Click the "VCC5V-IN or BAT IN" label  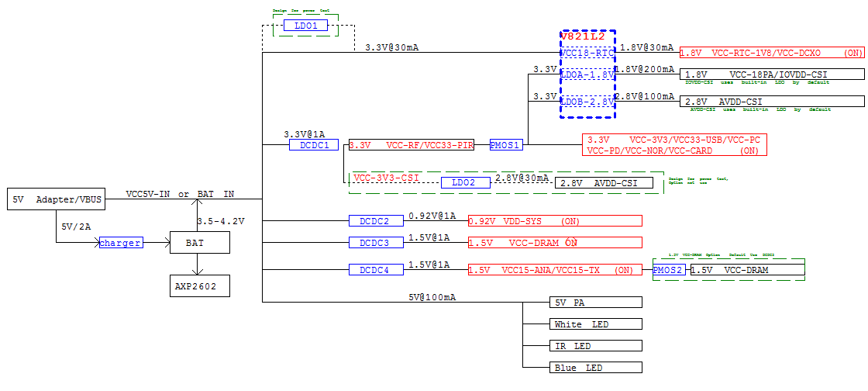[180, 194]
